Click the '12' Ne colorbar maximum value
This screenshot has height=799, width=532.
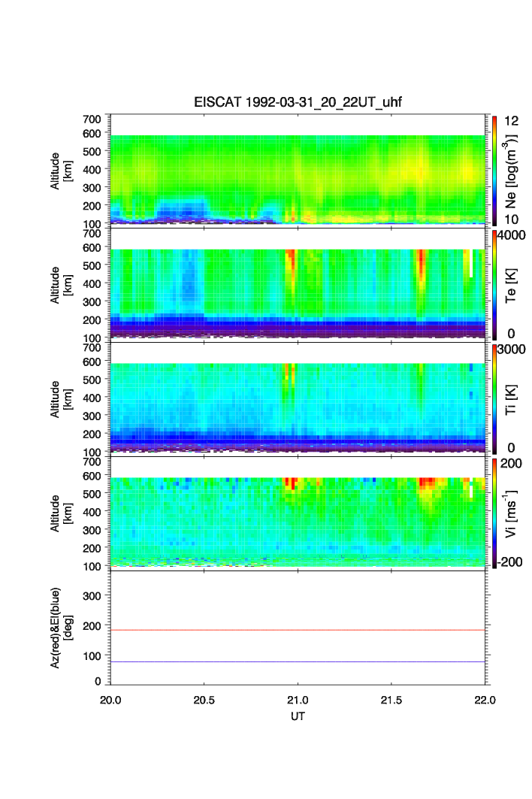click(x=511, y=121)
